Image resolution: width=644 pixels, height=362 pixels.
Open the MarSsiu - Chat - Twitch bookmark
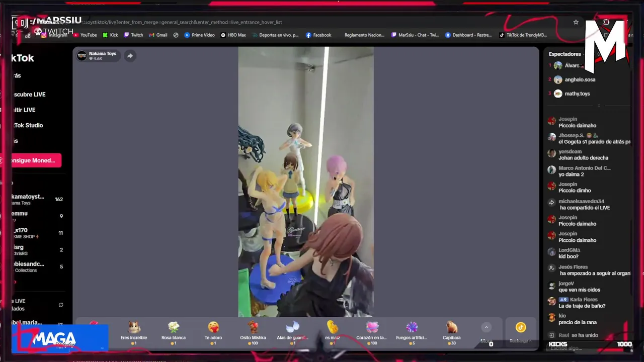pyautogui.click(x=415, y=35)
